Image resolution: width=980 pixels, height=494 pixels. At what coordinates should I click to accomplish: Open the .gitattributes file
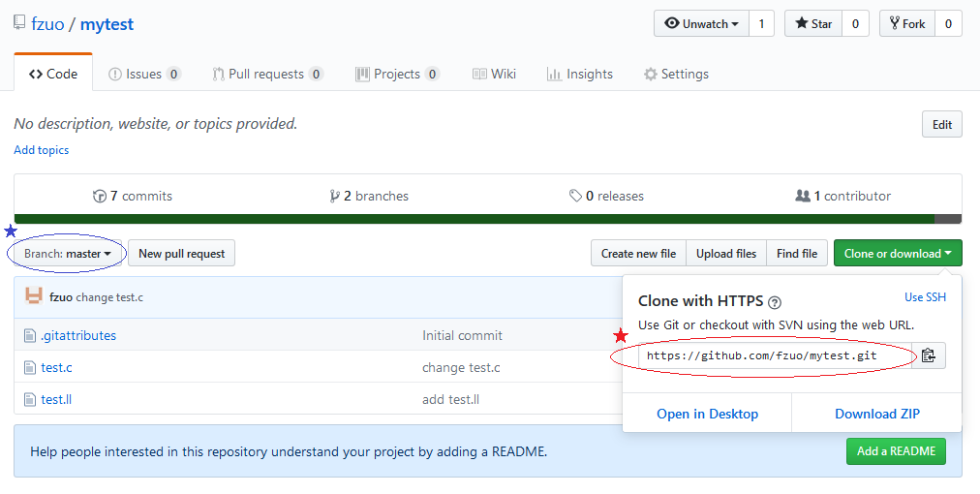[78, 336]
